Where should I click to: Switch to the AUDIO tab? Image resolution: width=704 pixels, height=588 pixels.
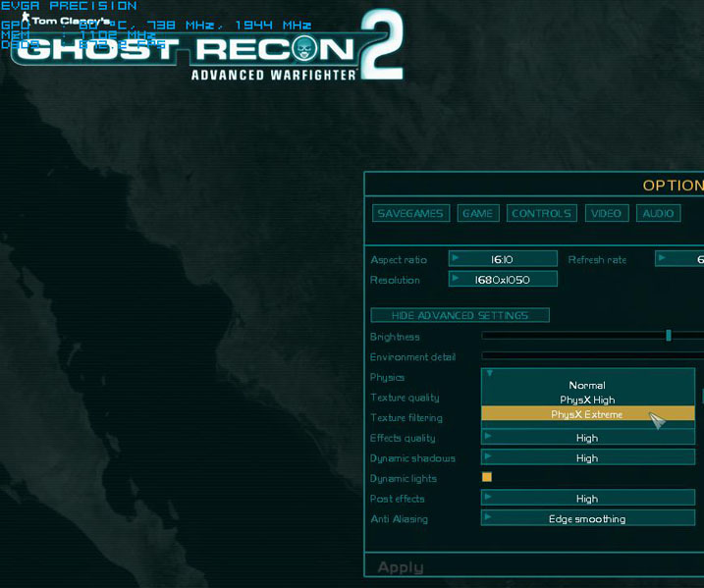click(658, 213)
